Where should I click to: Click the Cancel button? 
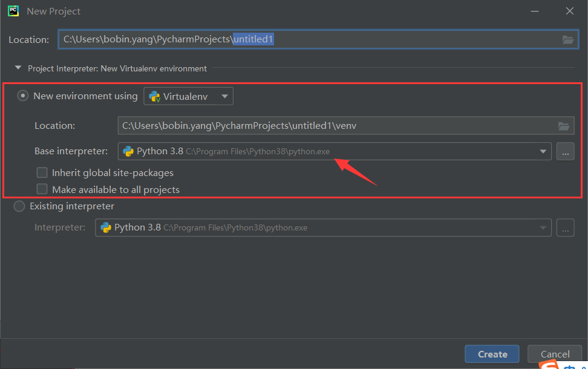pos(554,354)
